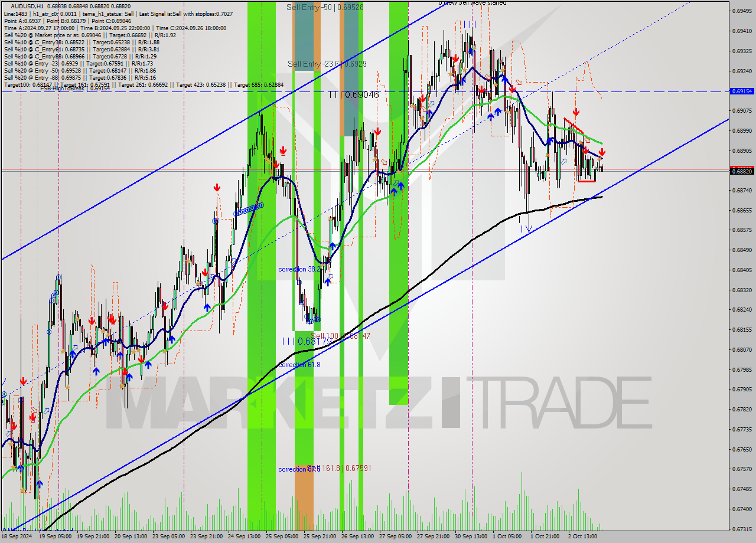The height and width of the screenshot is (543, 756).
Task: Click the 'correction 61.8' label
Action: coord(299,365)
